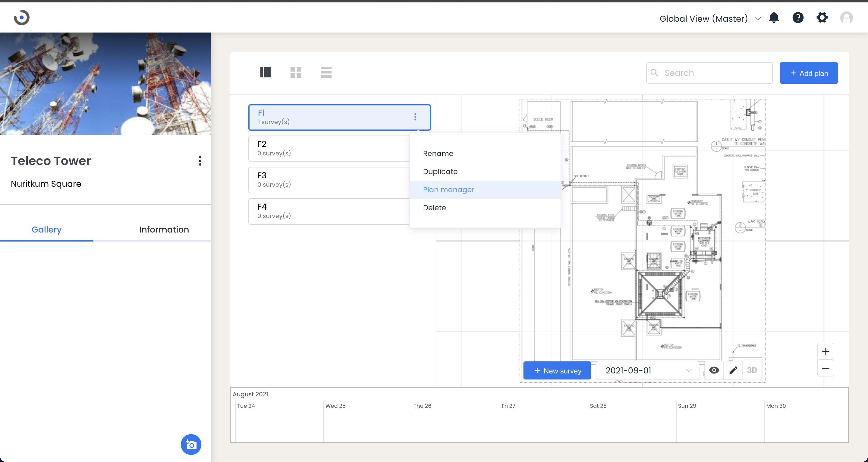
Task: Switch to the Information tab
Action: pyautogui.click(x=164, y=230)
